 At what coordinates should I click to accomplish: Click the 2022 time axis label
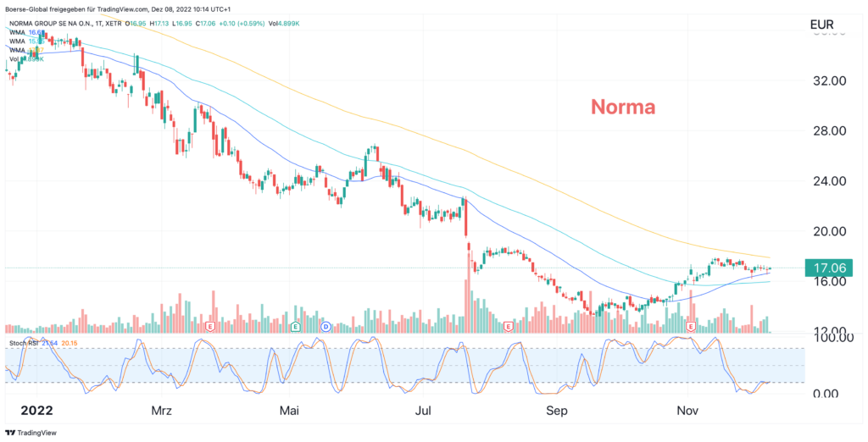point(36,411)
